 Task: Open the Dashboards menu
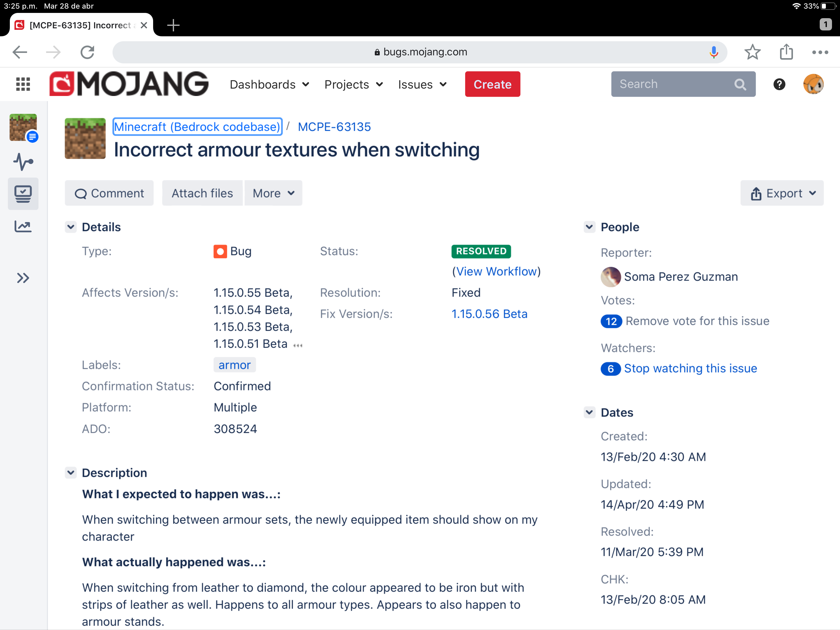tap(269, 84)
